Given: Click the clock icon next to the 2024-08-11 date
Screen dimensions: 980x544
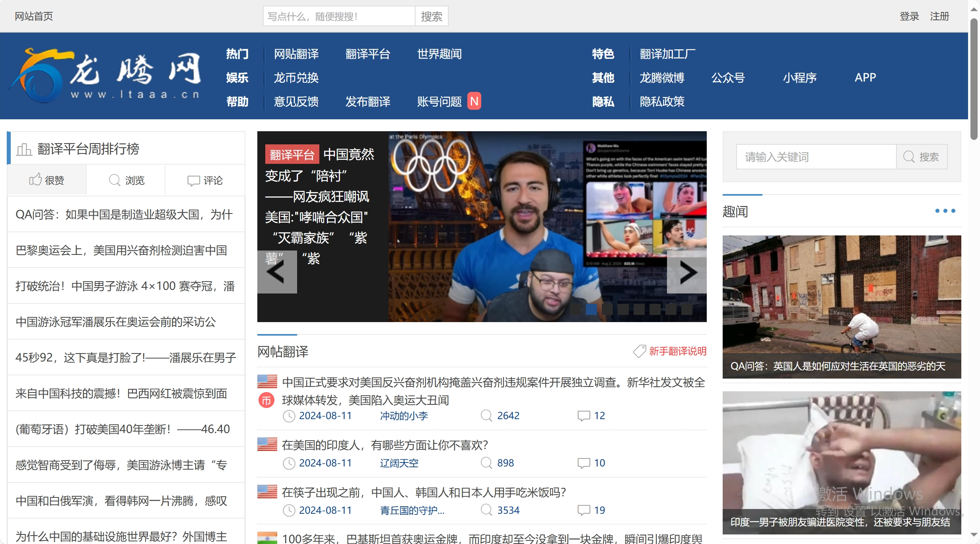Looking at the screenshot, I should click(x=289, y=416).
